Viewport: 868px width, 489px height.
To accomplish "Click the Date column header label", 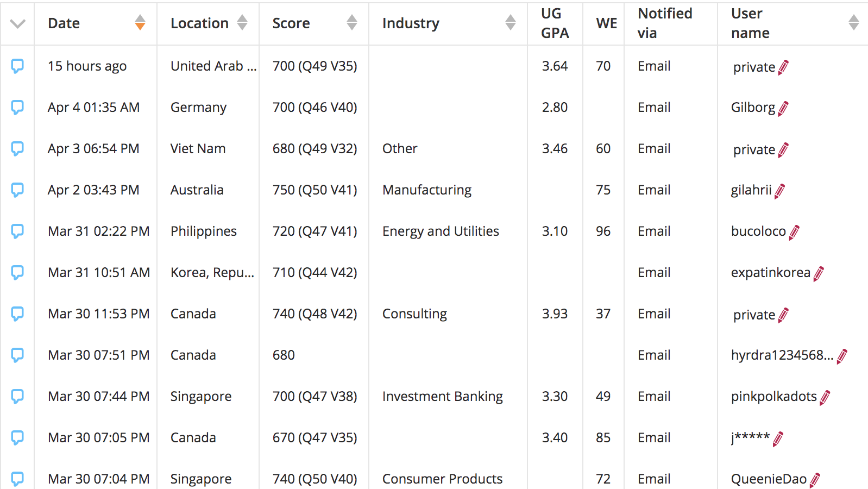I will 64,23.
